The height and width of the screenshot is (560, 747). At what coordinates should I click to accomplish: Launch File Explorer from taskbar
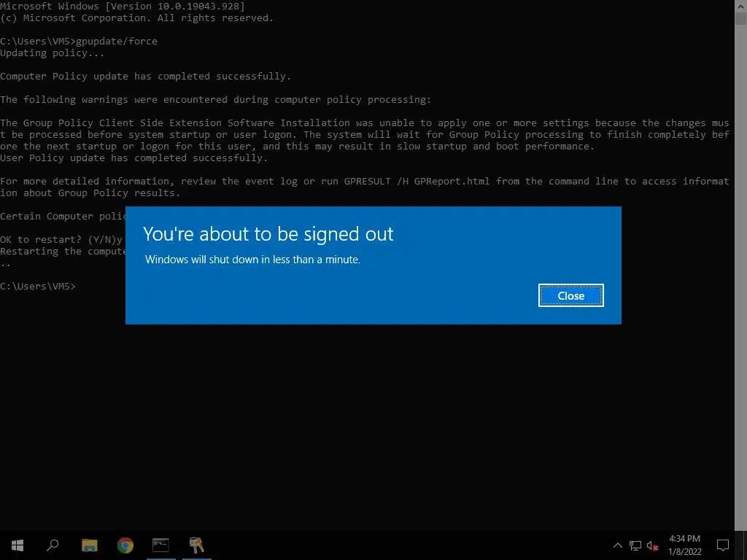(x=89, y=545)
